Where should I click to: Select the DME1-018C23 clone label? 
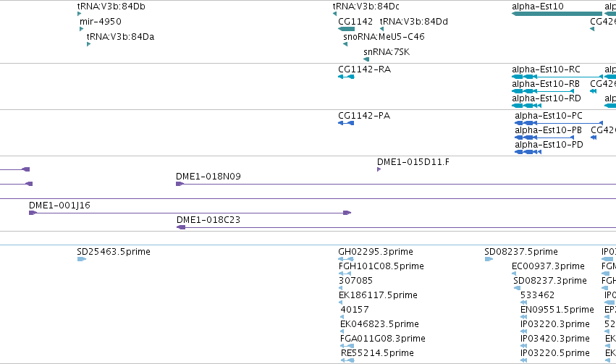(208, 220)
